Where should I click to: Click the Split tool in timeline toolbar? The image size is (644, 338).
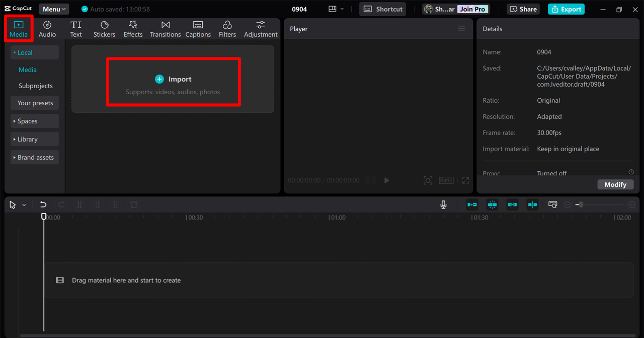[x=79, y=205]
